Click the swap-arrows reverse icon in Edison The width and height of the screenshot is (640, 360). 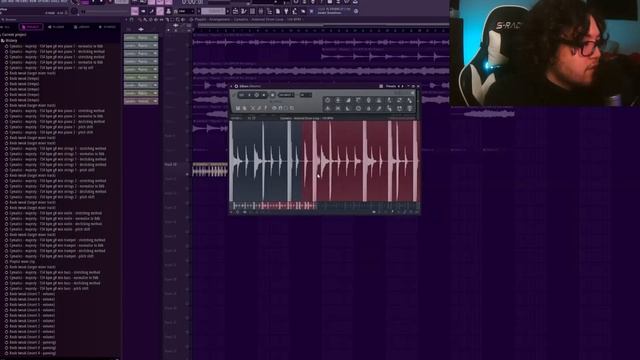399,100
